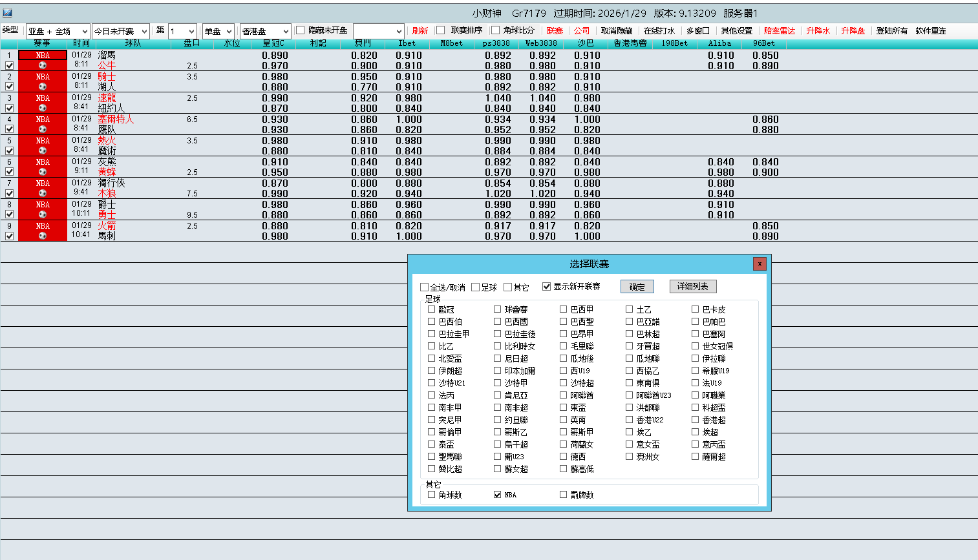Click the ball icon in row 2 (騎士)
The width and height of the screenshot is (978, 560).
click(x=43, y=87)
